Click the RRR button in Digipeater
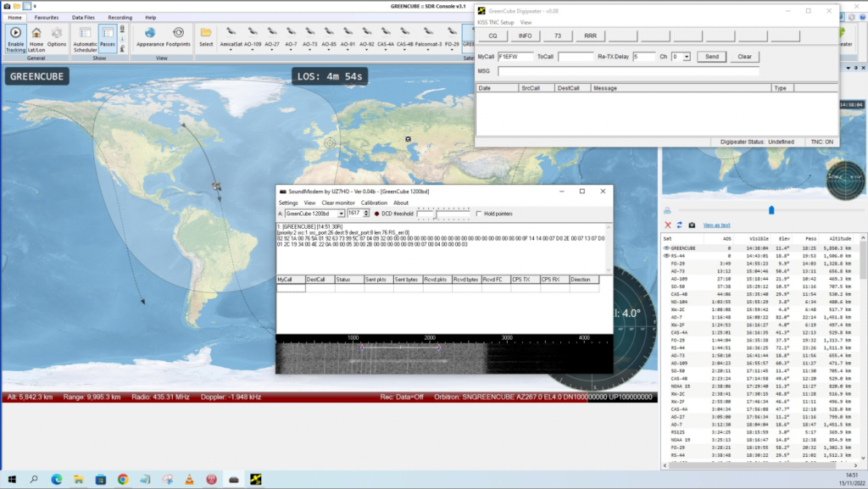This screenshot has width=868, height=489. tap(590, 36)
